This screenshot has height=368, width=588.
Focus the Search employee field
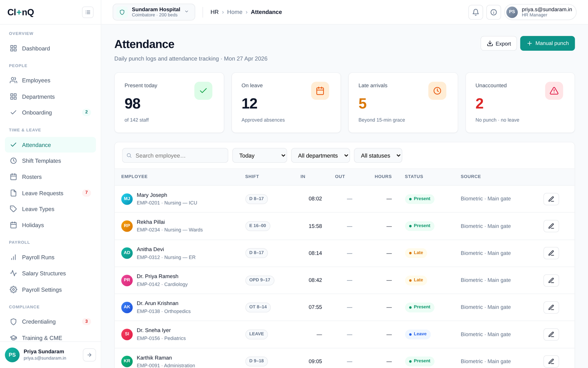pyautogui.click(x=175, y=156)
